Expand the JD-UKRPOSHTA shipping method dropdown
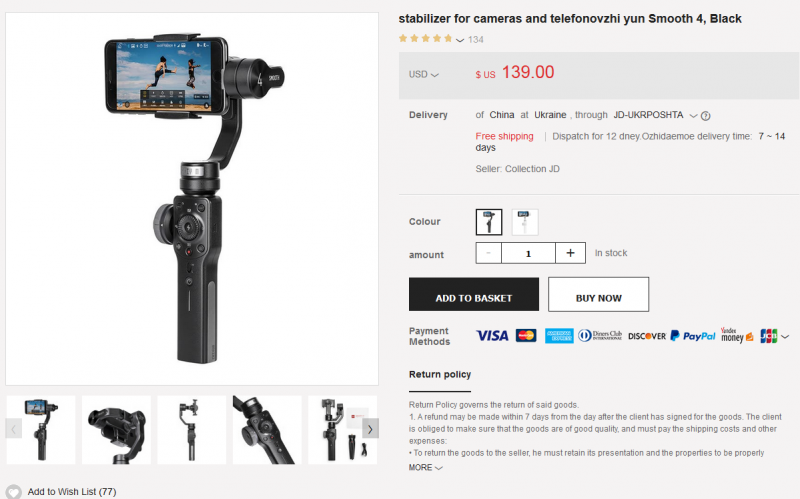 coord(693,116)
